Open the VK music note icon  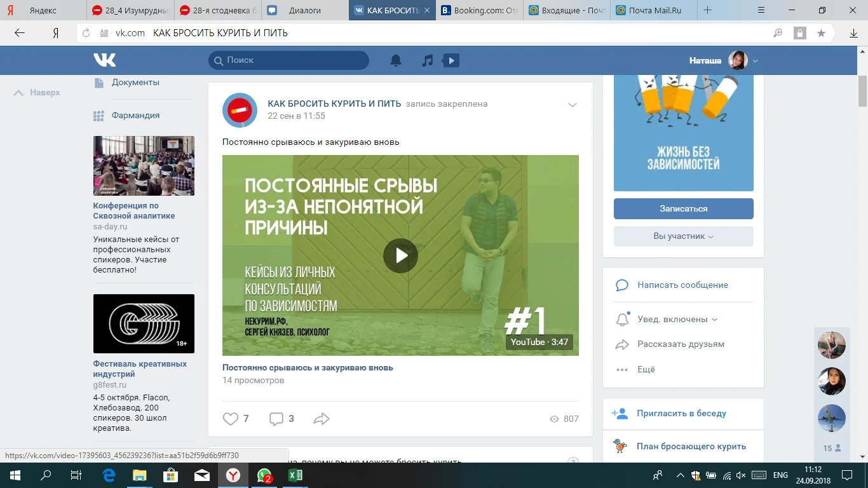[x=428, y=60]
